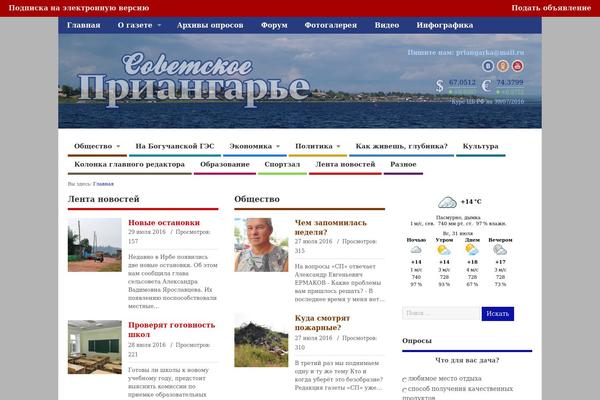The width and height of the screenshot is (600, 400).
Task: Go to Главная in top navigation
Action: tap(83, 25)
